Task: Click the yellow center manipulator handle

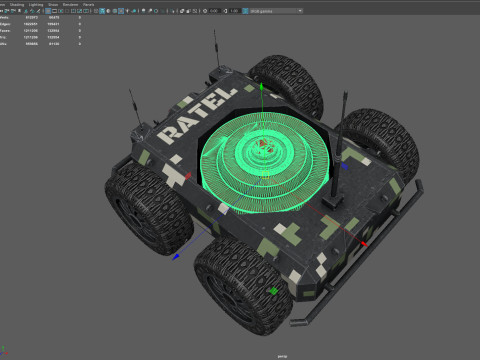Action: 265,175
